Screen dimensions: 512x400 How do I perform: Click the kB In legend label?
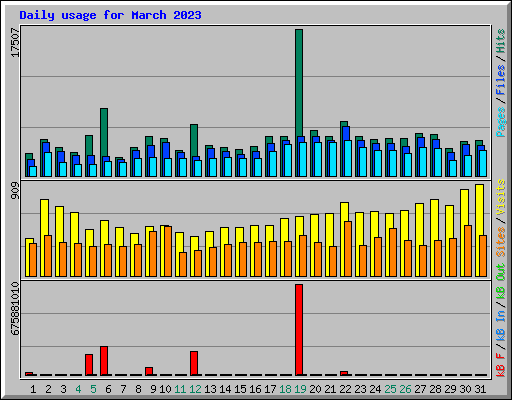point(500,326)
